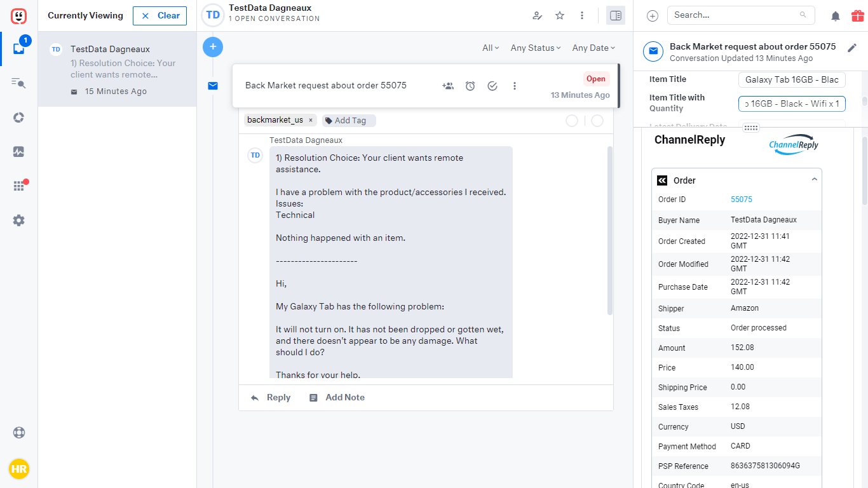Click the Reply button
This screenshot has width=868, height=488.
pos(270,398)
